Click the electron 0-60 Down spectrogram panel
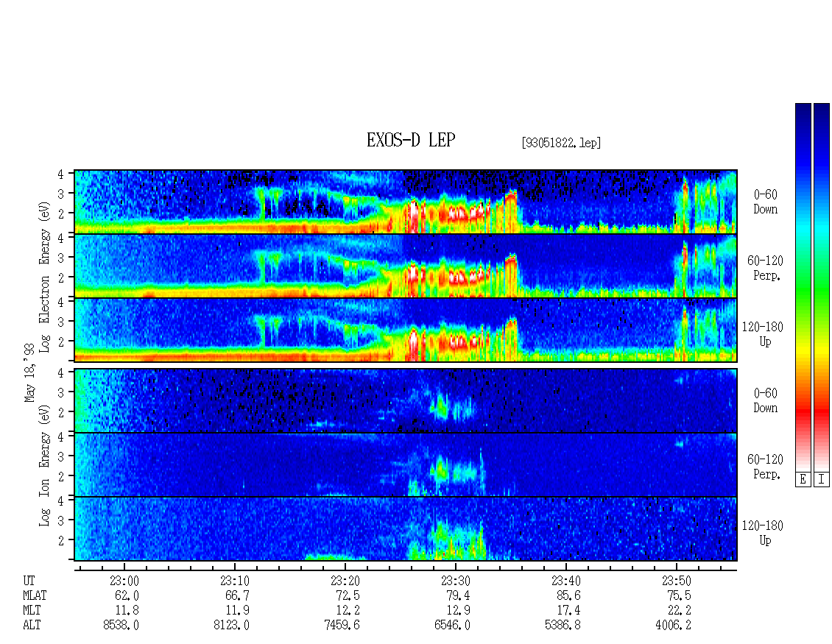The image size is (832, 644). [x=406, y=202]
